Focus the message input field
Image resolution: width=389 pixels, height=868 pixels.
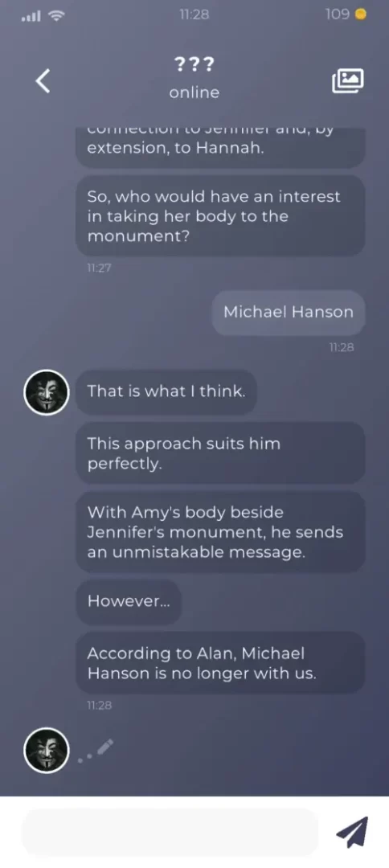170,833
